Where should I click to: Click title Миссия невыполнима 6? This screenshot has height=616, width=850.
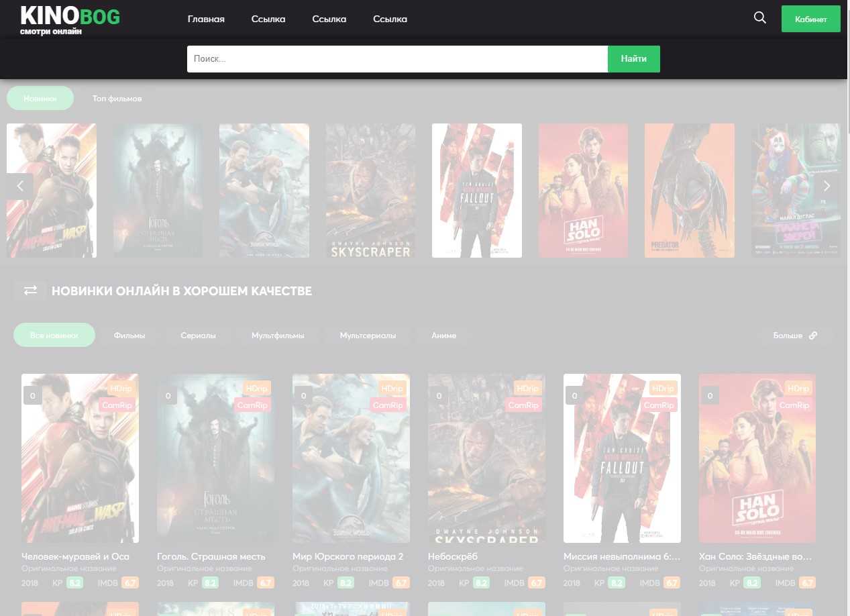click(622, 556)
